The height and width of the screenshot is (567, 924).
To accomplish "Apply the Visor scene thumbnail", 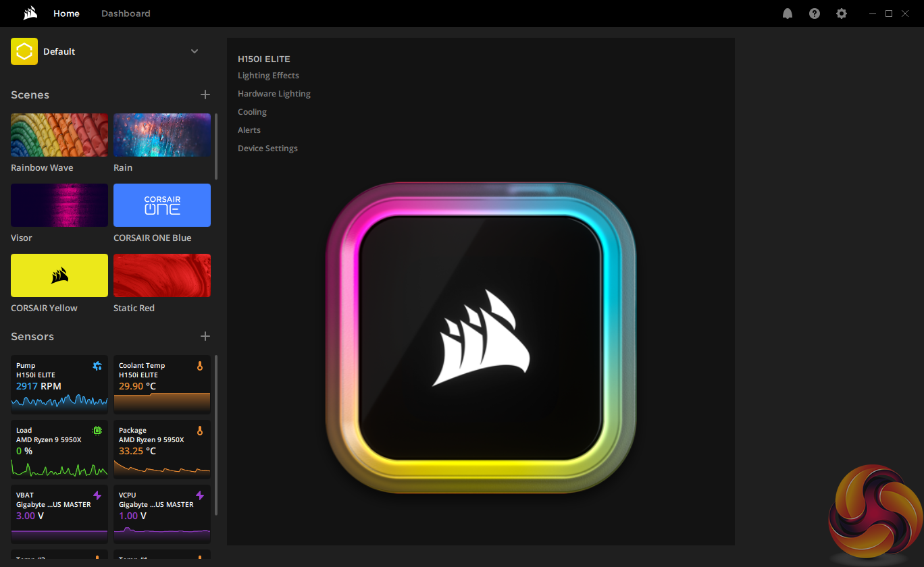I will 59,205.
